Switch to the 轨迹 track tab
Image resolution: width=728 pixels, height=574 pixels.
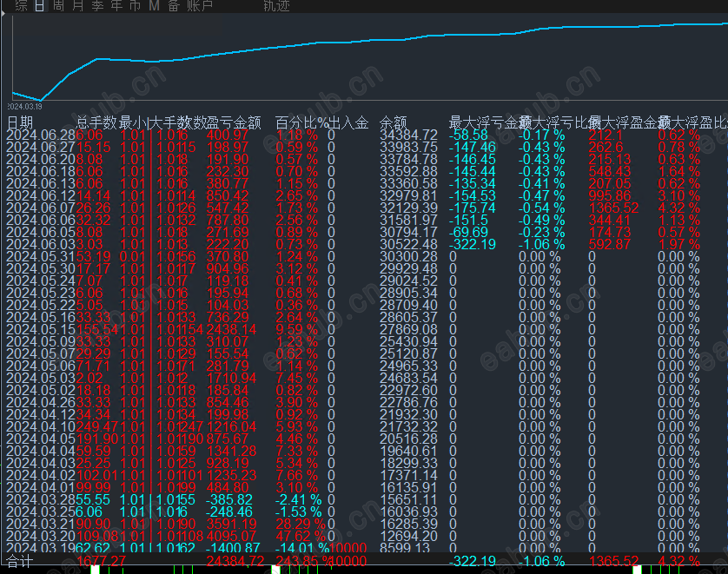pos(277,5)
